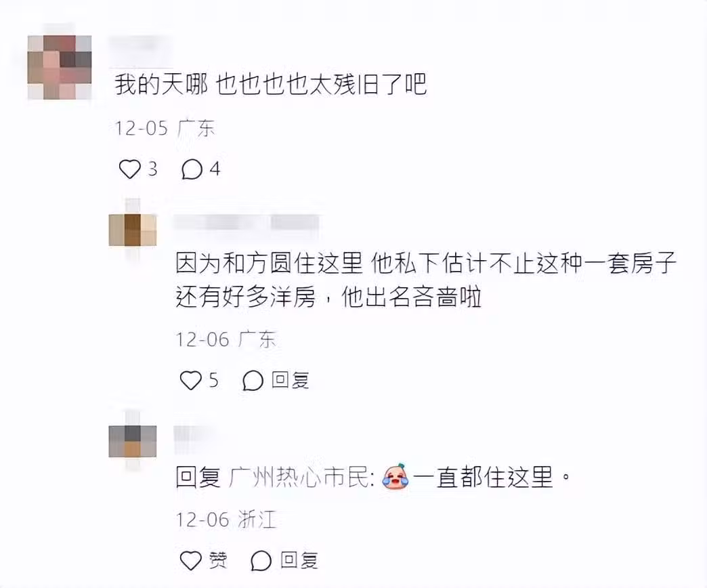Like the reply that has 5 likes
Screen dimensions: 707x588
[x=191, y=380]
